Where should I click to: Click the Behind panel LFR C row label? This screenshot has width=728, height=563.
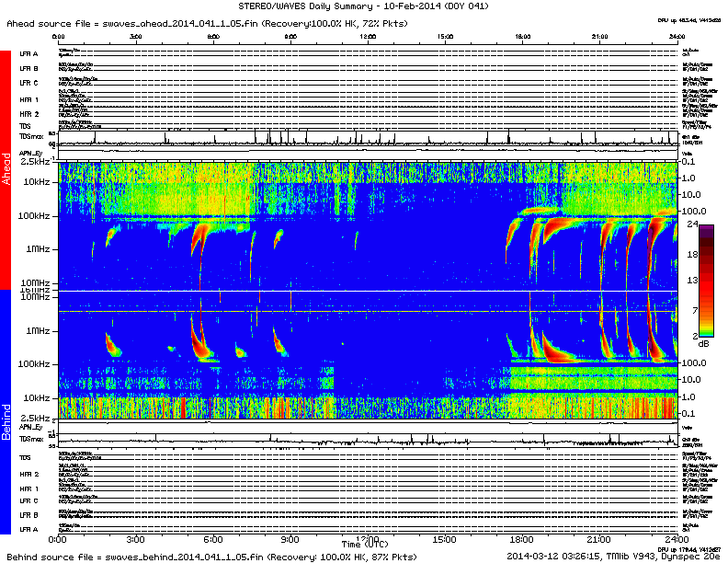coord(28,500)
